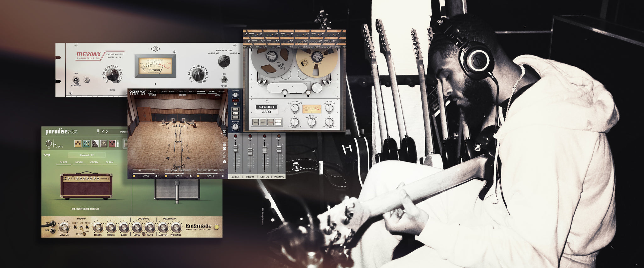Click the Studer Tape type knob
Viewport: 644px width, 268px height.
pos(295,108)
